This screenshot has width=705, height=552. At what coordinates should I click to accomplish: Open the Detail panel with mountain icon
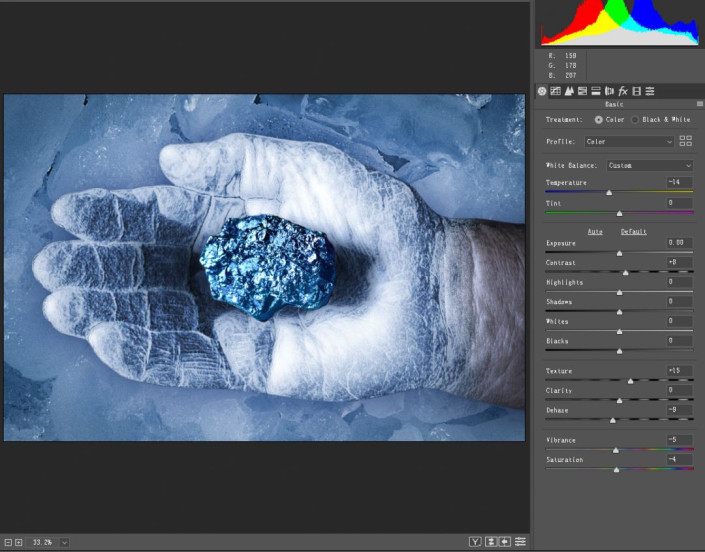[569, 91]
